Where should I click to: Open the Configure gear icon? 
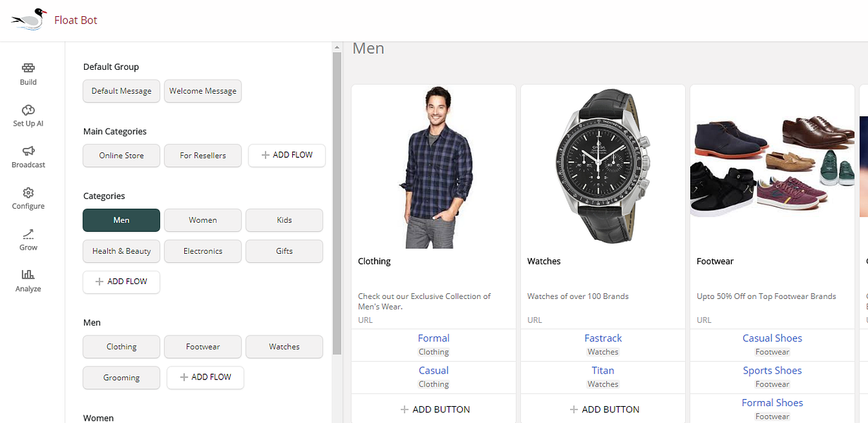[x=28, y=192]
